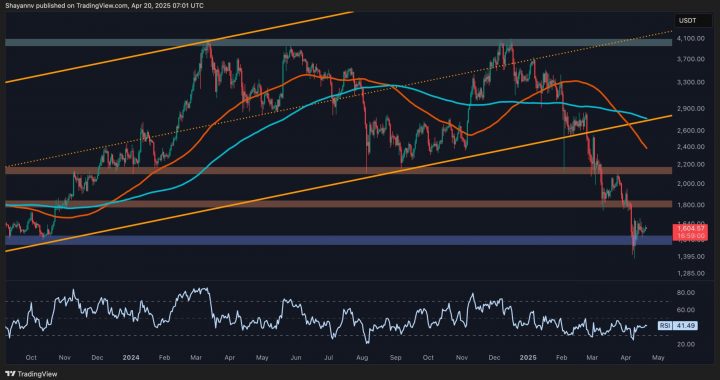Select the upper solid yellow channel trendline
This screenshot has width=720, height=380.
click(179, 47)
